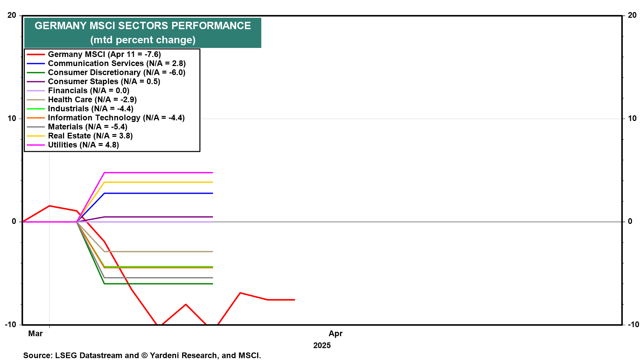Click the 2025 year label
This screenshot has width=644, height=362.
322,345
